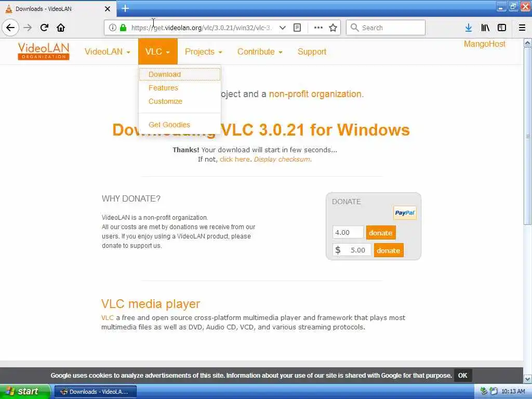Click the page scrollbar up arrow
The height and width of the screenshot is (399, 532).
528,43
